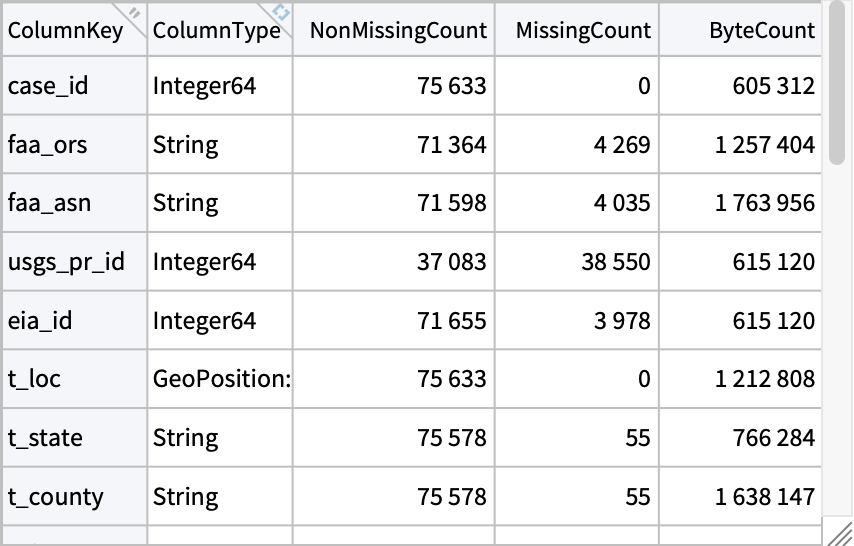854x546 pixels.
Task: Select the usgs_pr_id row key
Action: point(66,262)
